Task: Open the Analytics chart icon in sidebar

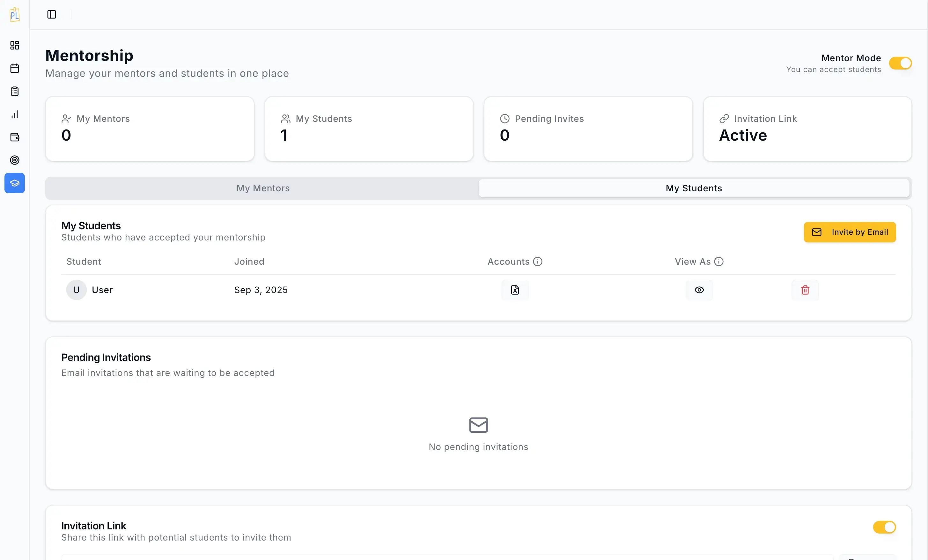Action: [x=14, y=114]
